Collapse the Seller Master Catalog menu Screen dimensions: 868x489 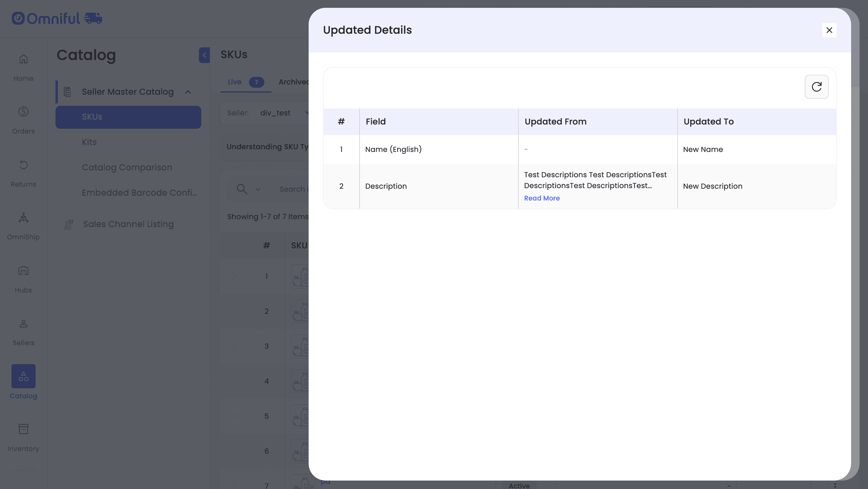point(188,92)
